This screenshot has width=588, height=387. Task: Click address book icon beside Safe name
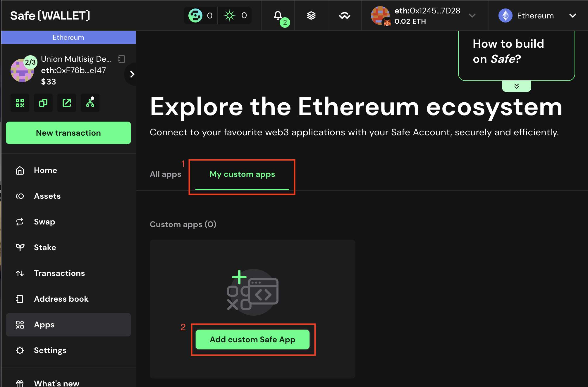click(x=121, y=59)
